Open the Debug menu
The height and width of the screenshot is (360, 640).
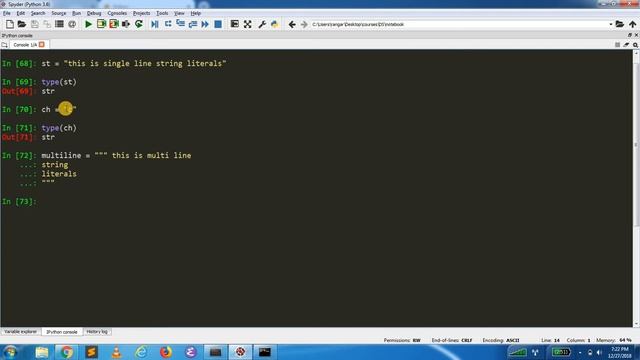94,13
